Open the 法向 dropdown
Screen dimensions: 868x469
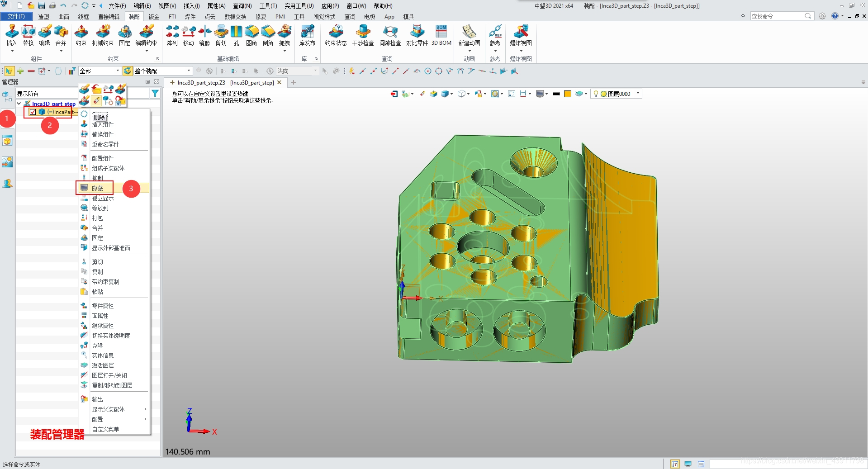[x=315, y=71]
